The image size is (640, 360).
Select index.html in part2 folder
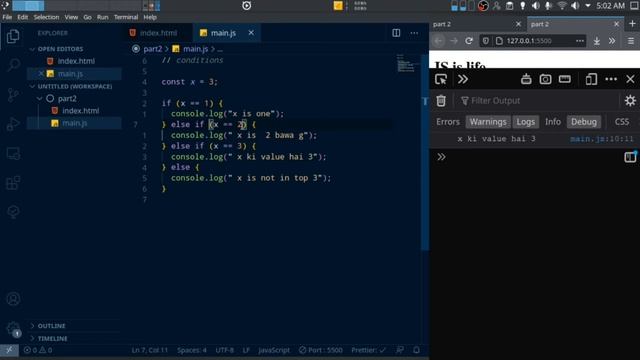[80, 111]
